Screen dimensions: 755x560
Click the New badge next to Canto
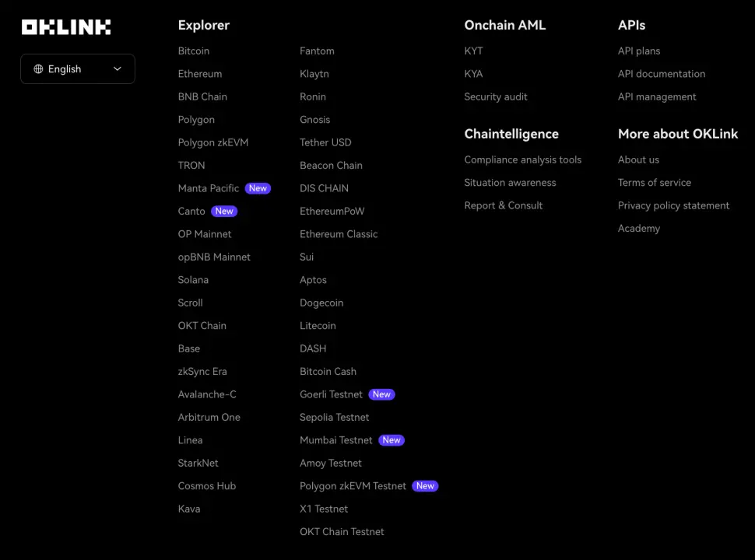click(x=224, y=212)
